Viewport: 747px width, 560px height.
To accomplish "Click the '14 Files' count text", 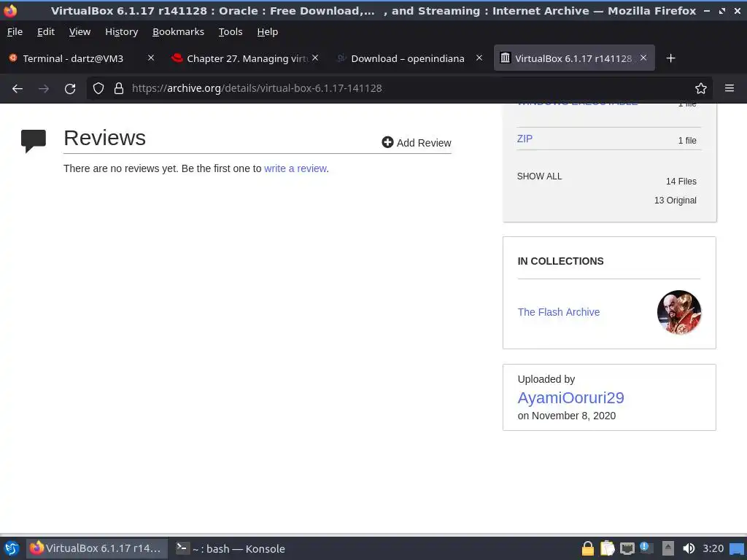I will [x=681, y=182].
